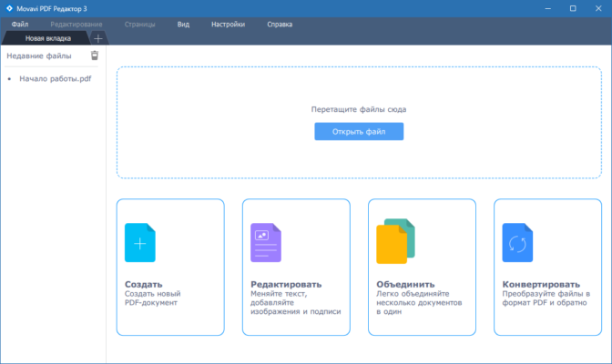612x364 pixels.
Task: Click the Создать heading text
Action: 143,284
